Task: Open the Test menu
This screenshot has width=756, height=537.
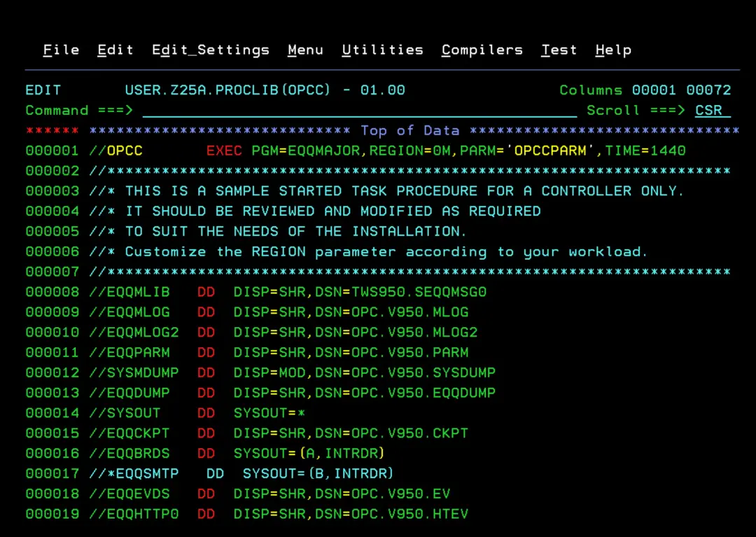Action: [559, 50]
